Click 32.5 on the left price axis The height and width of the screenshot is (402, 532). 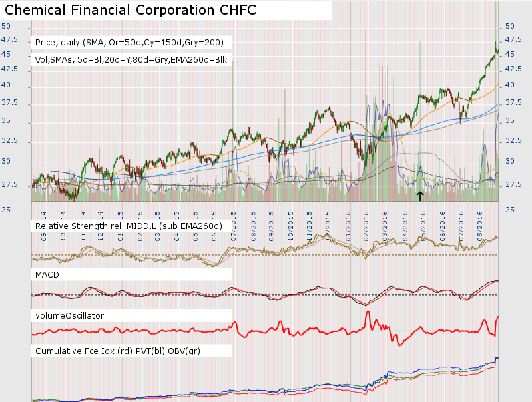click(x=9, y=140)
